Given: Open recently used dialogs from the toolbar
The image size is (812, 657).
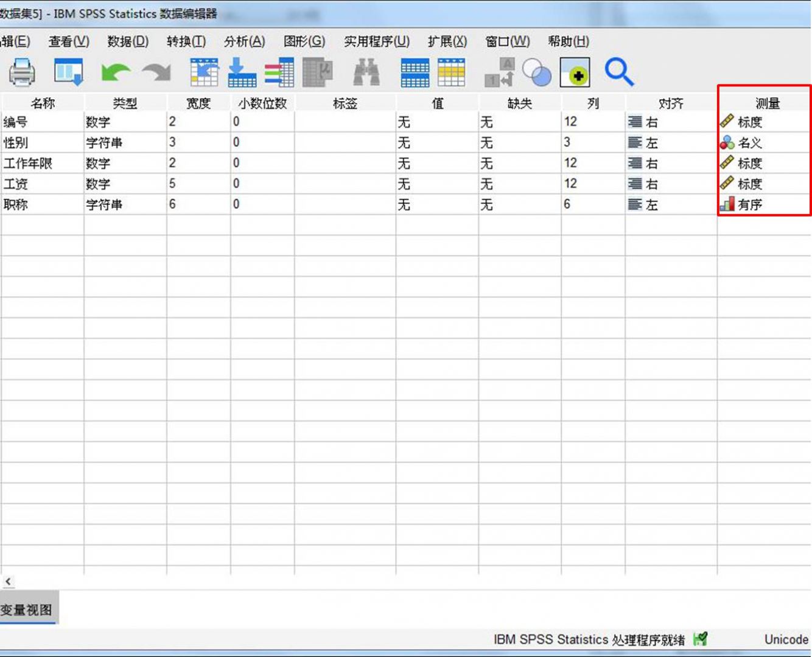Looking at the screenshot, I should tap(68, 72).
